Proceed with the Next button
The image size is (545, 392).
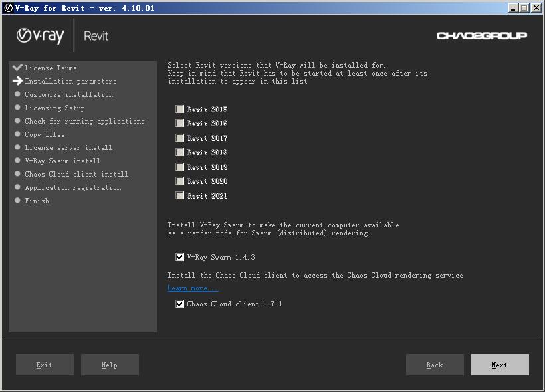(x=500, y=365)
